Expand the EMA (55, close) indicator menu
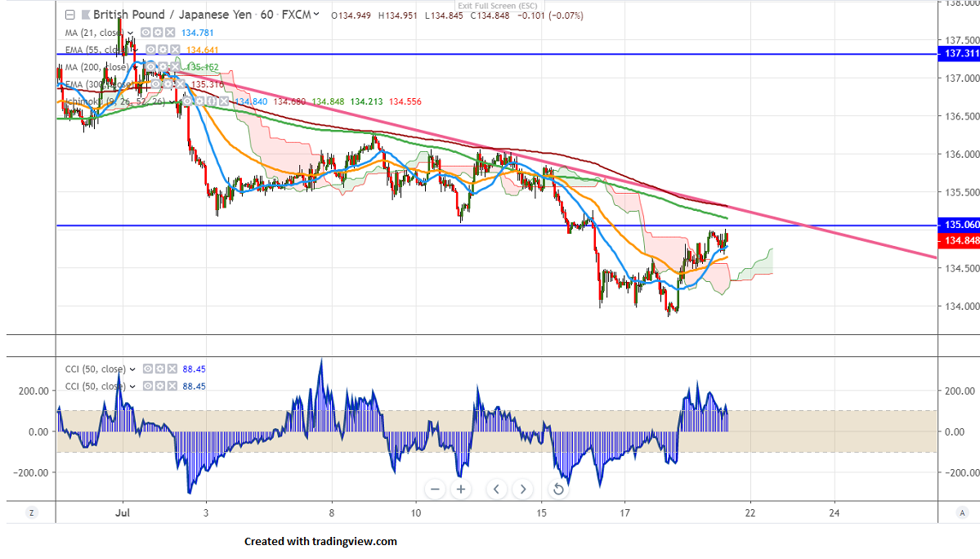 [136, 50]
